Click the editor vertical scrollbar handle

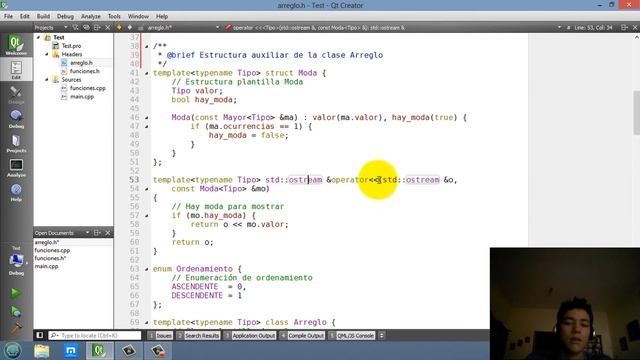click(x=636, y=112)
